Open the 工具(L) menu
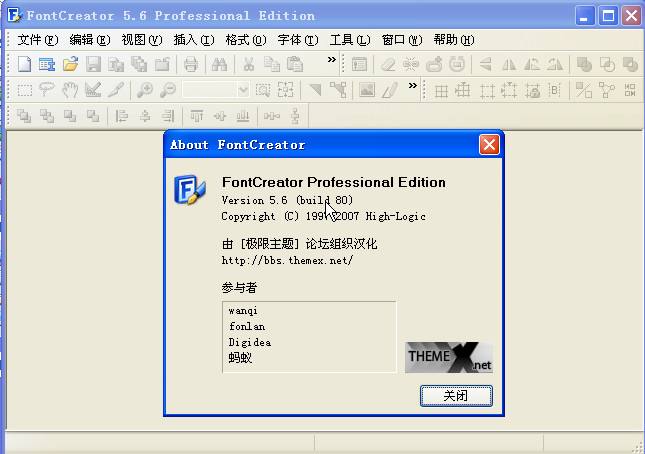645x454 pixels. [350, 40]
